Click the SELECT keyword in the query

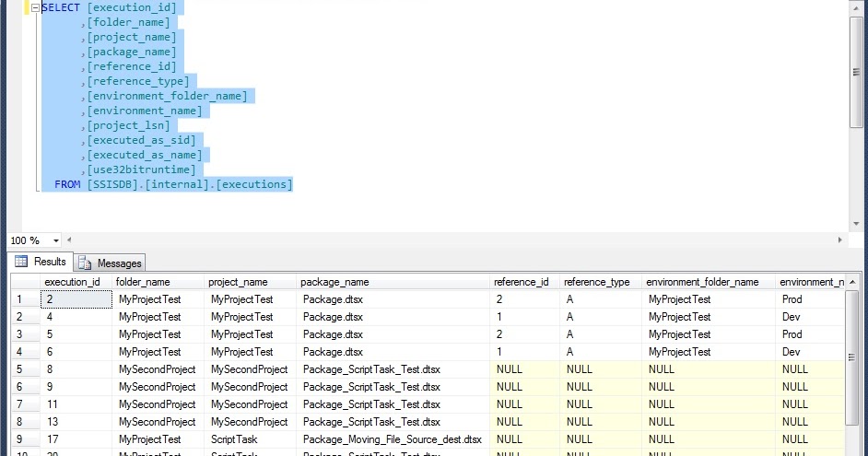(61, 7)
